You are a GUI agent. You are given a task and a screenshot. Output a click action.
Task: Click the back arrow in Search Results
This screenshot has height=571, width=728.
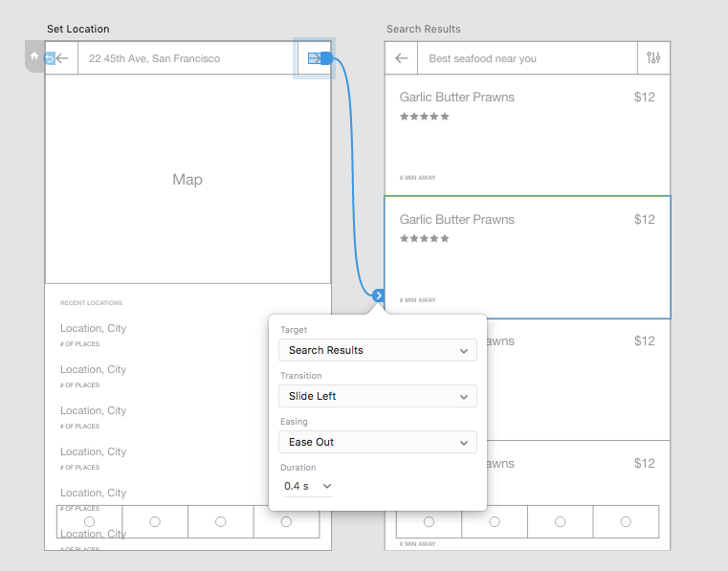pyautogui.click(x=402, y=58)
